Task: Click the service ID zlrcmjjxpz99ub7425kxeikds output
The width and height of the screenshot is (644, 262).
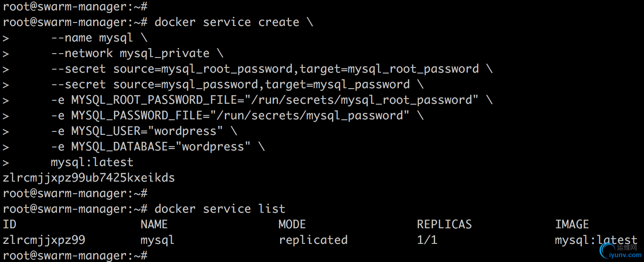Action: point(89,178)
